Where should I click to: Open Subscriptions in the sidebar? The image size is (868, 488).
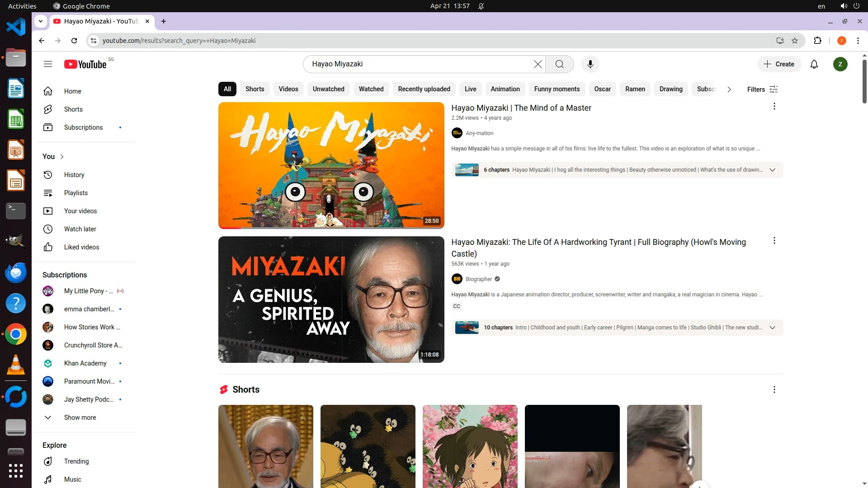(83, 127)
